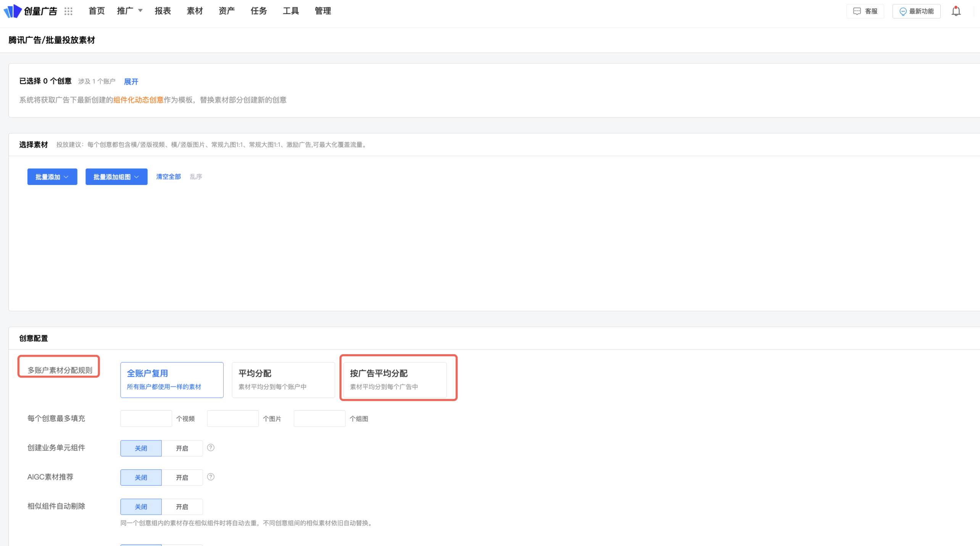Focus the 个组图 count input field
Viewport: 980px width, 546px height.
(319, 419)
